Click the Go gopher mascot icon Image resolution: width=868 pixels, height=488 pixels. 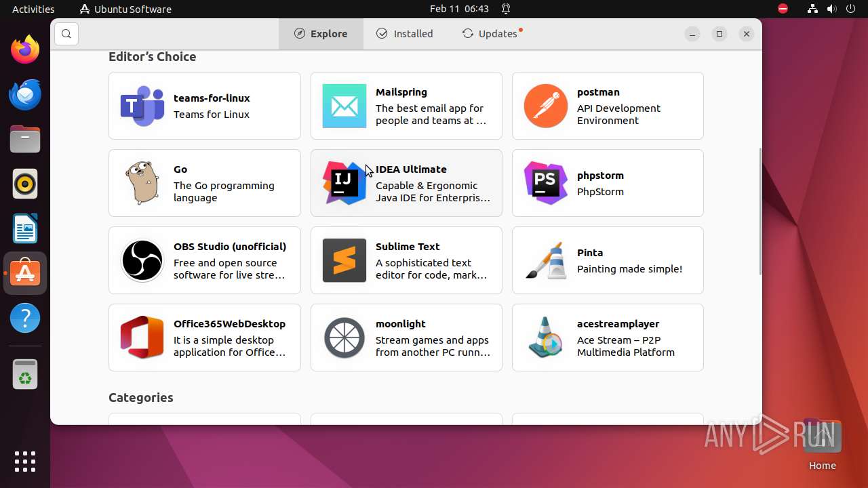[142, 183]
